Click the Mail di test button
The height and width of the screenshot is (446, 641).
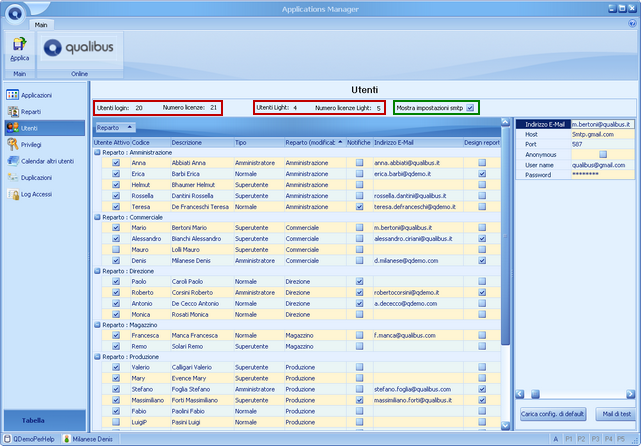(616, 414)
